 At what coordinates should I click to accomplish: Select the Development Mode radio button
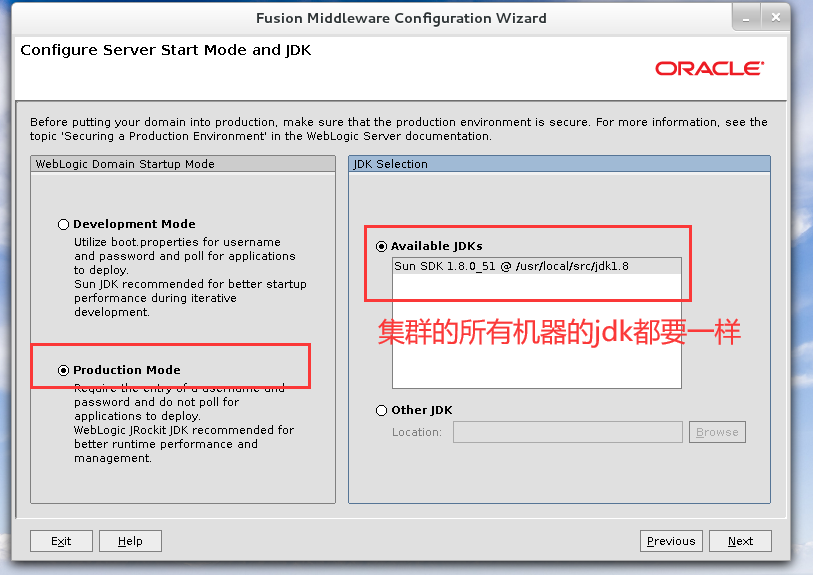63,225
